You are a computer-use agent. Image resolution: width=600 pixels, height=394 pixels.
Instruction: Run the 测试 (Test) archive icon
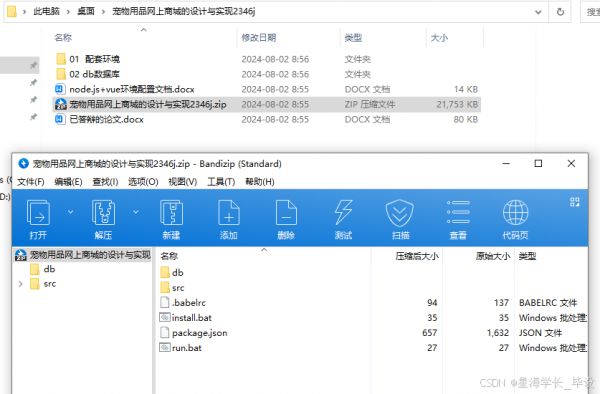click(343, 213)
